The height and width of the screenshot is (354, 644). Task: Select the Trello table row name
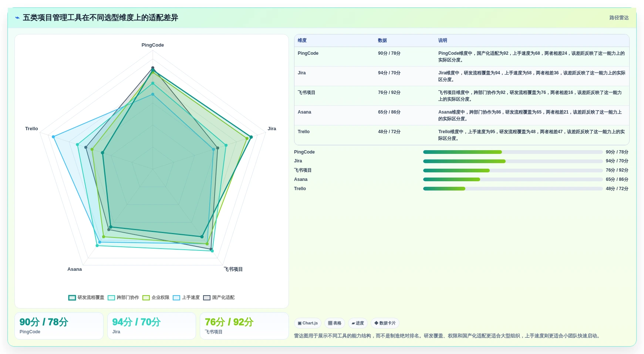tap(304, 132)
